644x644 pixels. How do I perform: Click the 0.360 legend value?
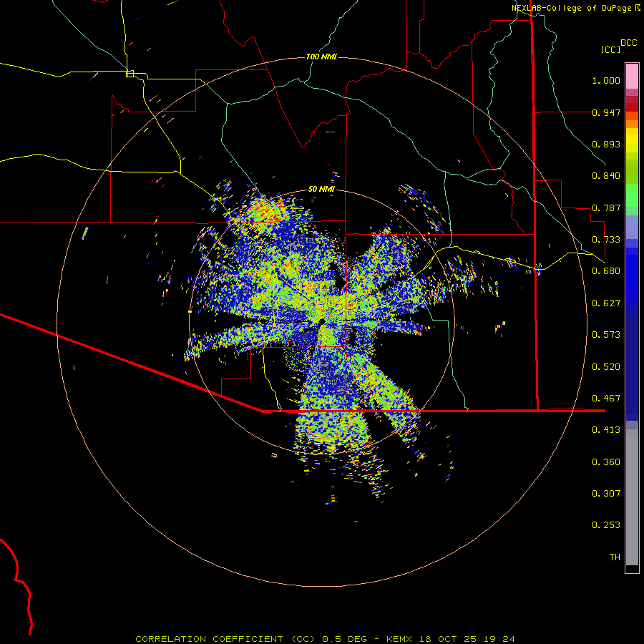coord(606,462)
